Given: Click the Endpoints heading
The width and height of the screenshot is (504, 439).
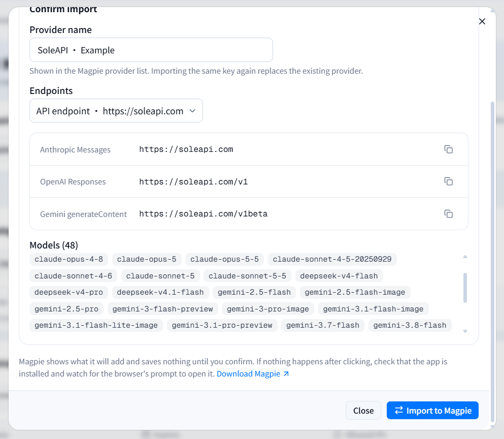Looking at the screenshot, I should pos(51,91).
